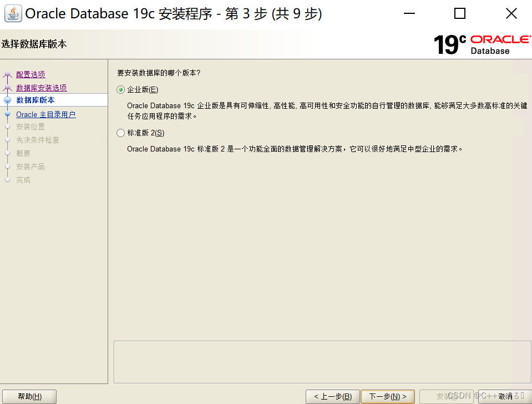Click the 选择数据库版本 heading
This screenshot has width=532, height=404.
click(34, 44)
